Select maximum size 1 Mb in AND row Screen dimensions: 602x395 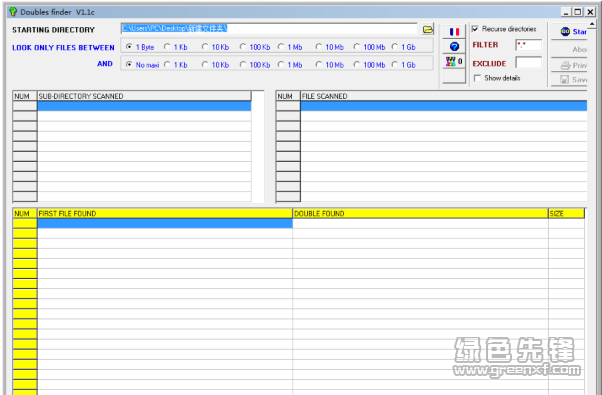tap(281, 64)
